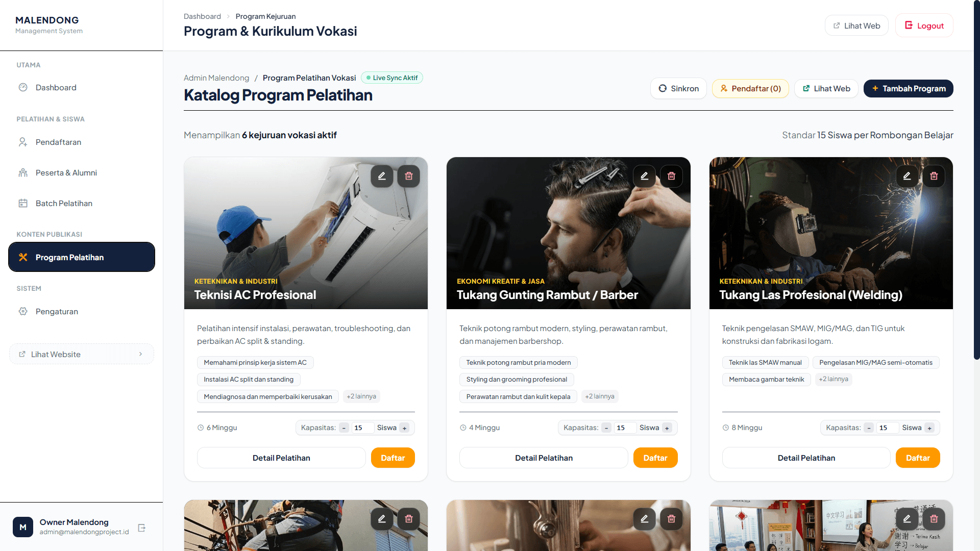Expand the Lihat Website sidebar link
This screenshot has width=980, height=551.
click(82, 354)
